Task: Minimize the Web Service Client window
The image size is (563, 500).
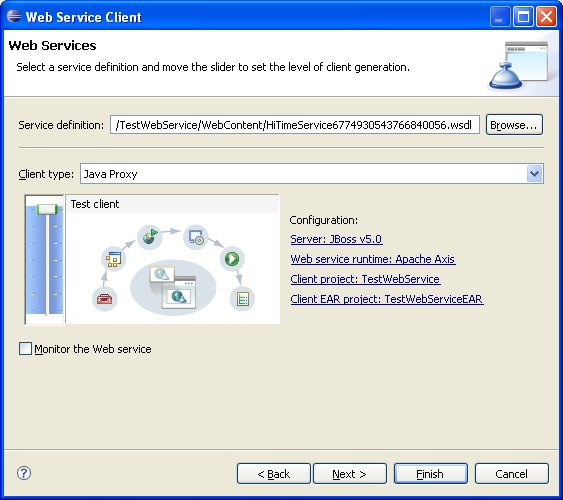Action: coord(500,17)
